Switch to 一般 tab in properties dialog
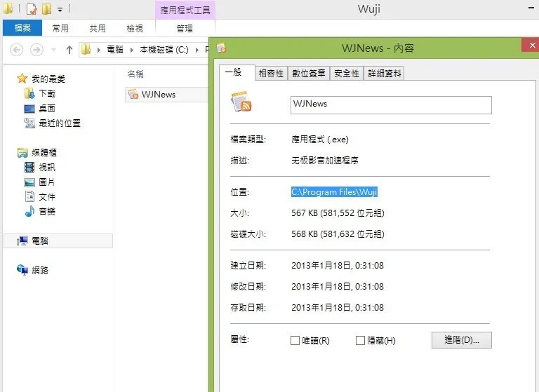This screenshot has height=392, width=539. (237, 72)
